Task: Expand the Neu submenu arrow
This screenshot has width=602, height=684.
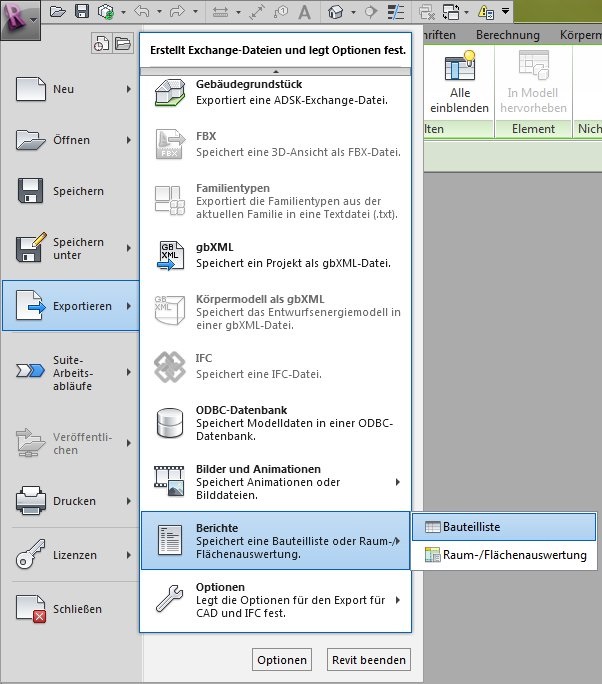Action: pos(129,90)
